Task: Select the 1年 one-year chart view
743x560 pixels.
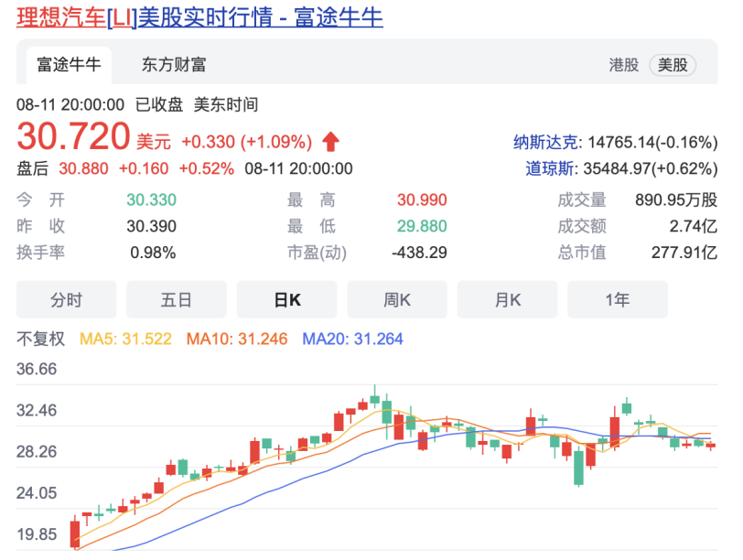Action: tap(618, 300)
